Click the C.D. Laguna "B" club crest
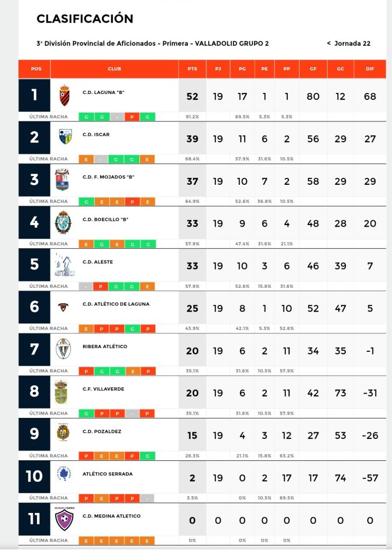 click(64, 96)
